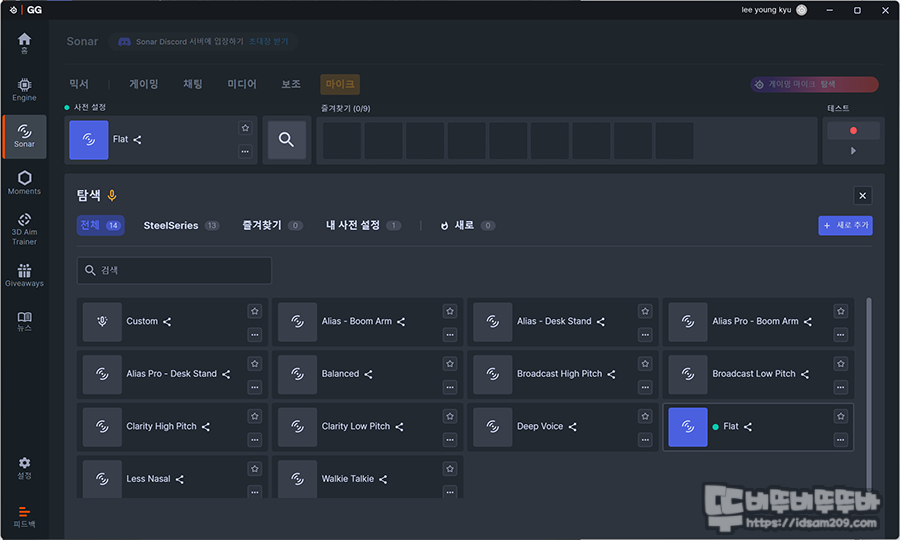Open Alias - Boom Arm options menu
Viewport: 900px width, 540px height.
(450, 335)
